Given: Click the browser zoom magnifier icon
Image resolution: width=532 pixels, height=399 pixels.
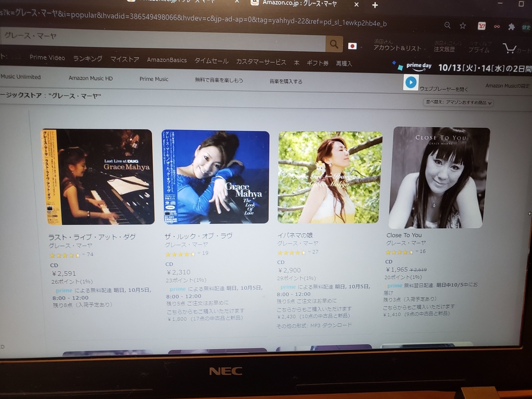Looking at the screenshot, I should coord(447,25).
